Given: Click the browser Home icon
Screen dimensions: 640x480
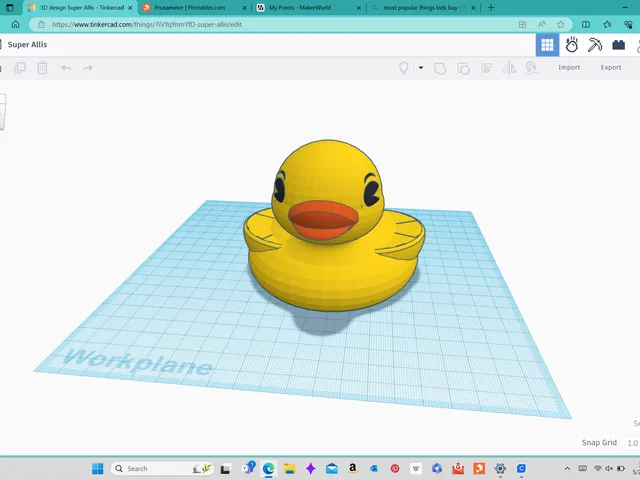Looking at the screenshot, I should click(x=16, y=24).
